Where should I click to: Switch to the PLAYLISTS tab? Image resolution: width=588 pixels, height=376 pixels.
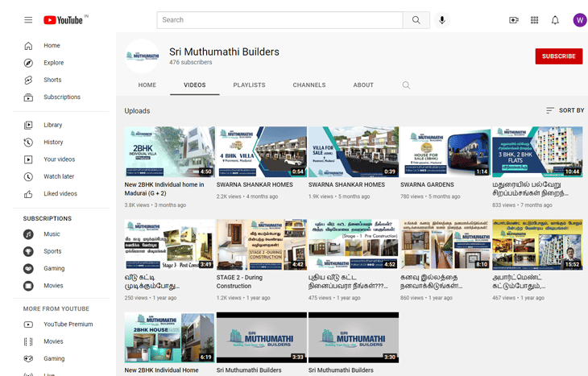250,85
